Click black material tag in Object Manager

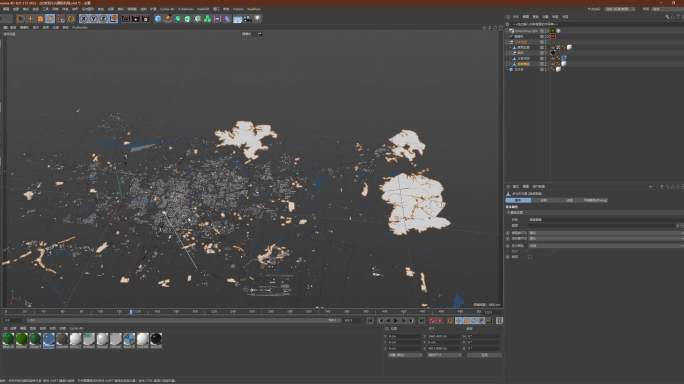553,53
